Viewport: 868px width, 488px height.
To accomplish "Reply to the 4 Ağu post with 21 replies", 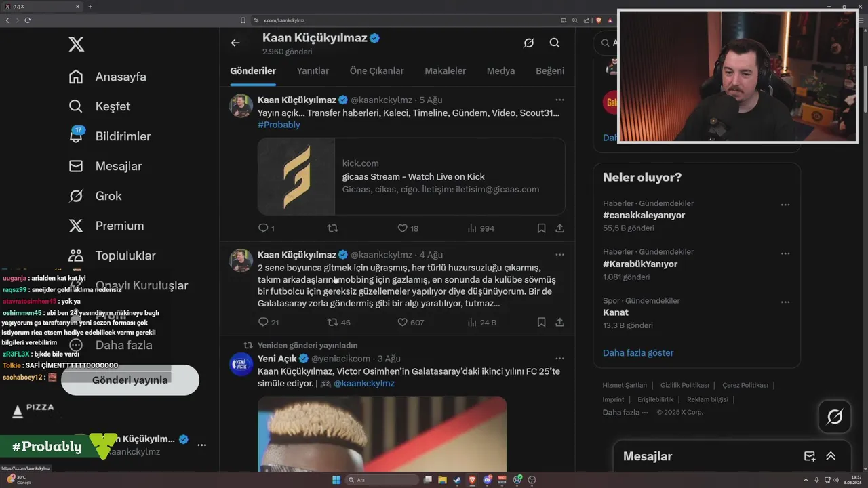I will tap(269, 322).
